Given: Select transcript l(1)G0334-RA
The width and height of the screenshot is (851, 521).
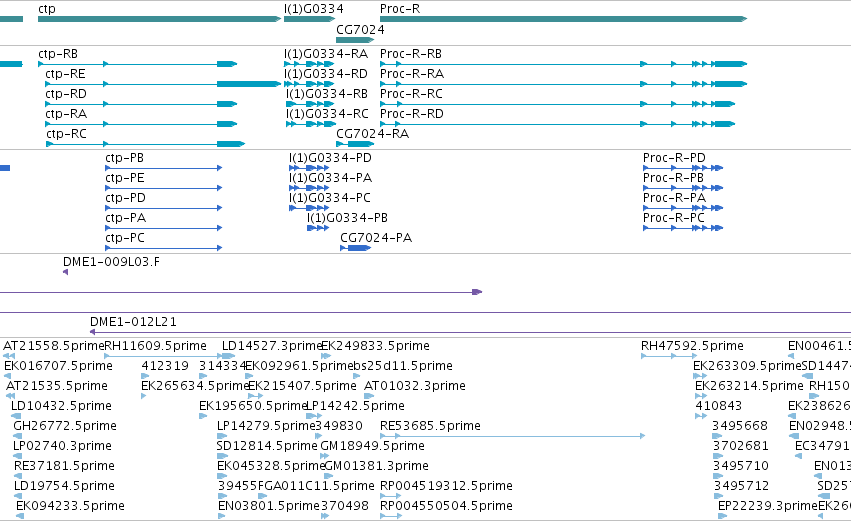Looking at the screenshot, I should click(326, 54).
